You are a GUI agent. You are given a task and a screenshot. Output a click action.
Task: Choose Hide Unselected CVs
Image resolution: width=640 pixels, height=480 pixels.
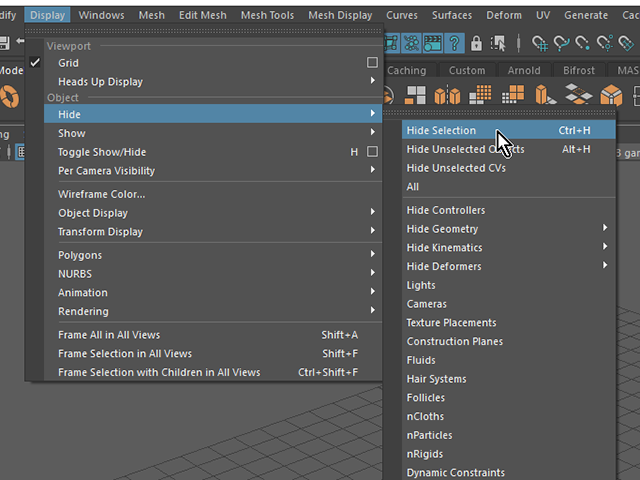point(509,168)
